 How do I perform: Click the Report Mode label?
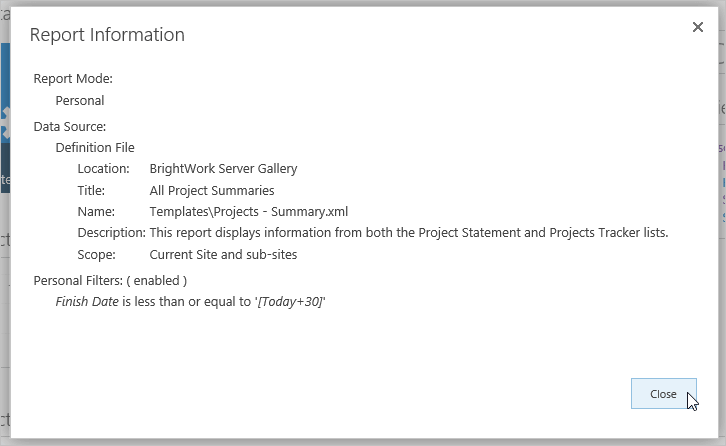73,78
